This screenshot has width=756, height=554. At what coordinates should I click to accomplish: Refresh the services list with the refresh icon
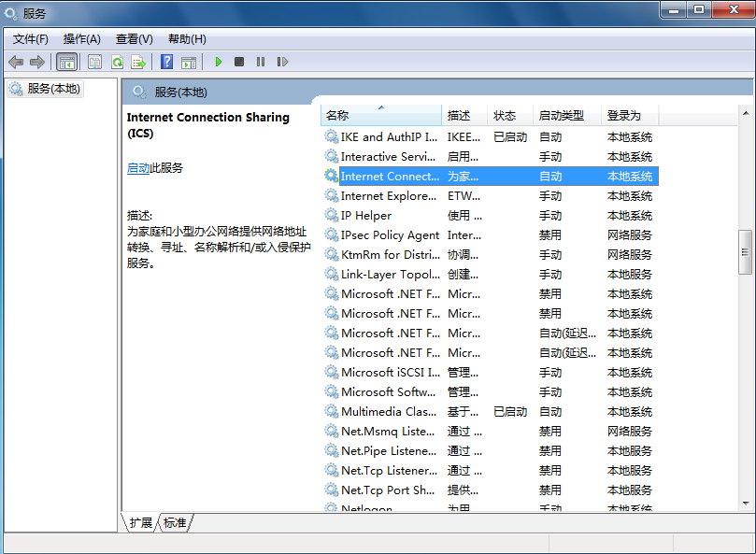click(x=117, y=62)
